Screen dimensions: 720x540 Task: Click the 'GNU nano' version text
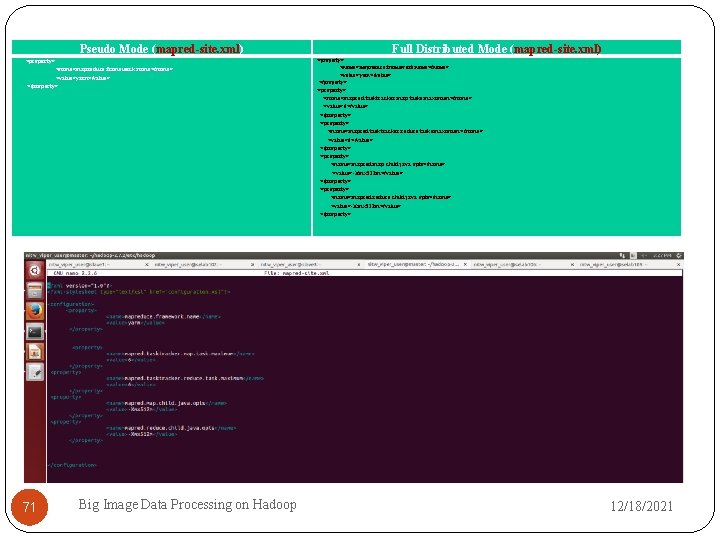(75, 273)
